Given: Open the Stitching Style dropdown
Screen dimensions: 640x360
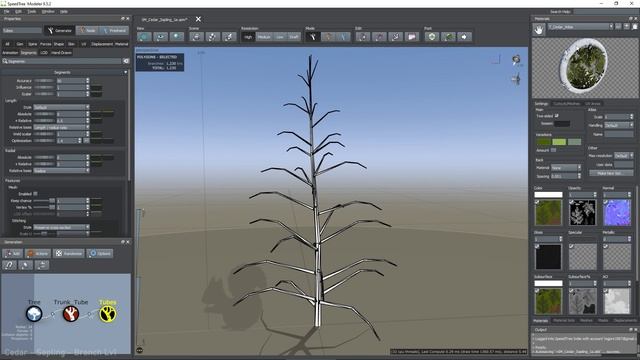Looking at the screenshot, I should click(61, 227).
